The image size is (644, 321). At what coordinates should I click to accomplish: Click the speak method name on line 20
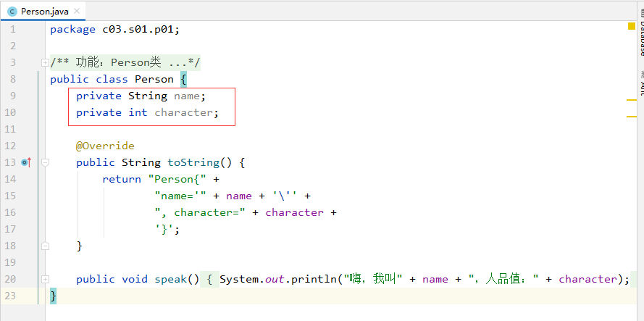tap(171, 280)
